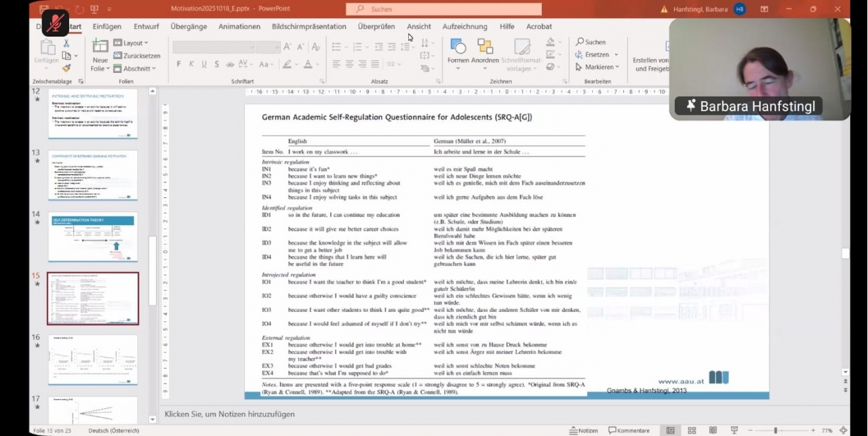Click the Anordnen arrange icon
The width and height of the screenshot is (868, 436).
point(485,49)
